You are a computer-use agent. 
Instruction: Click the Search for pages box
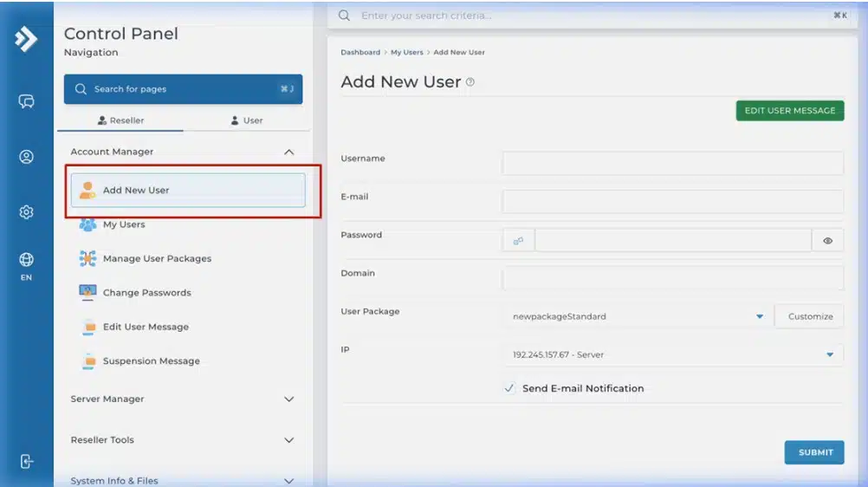tap(184, 89)
